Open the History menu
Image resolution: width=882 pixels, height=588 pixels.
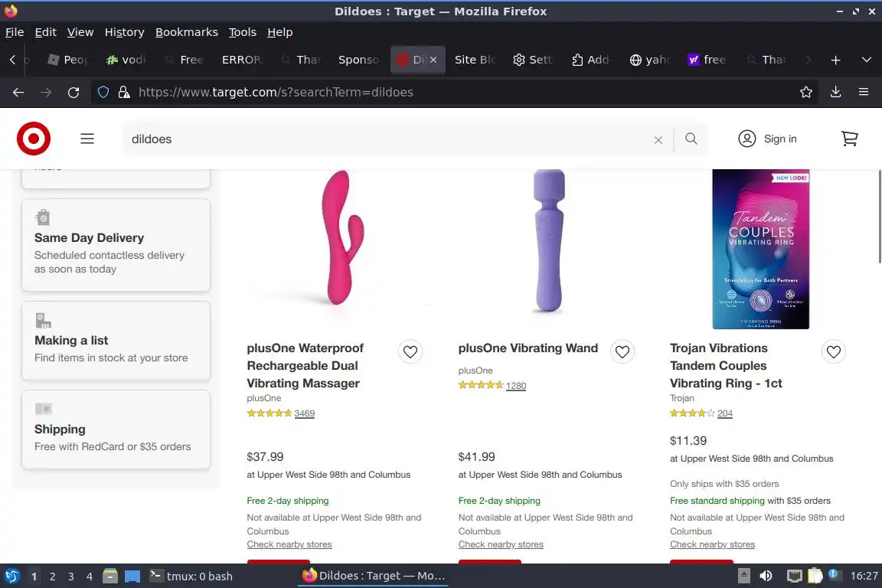[x=124, y=32]
